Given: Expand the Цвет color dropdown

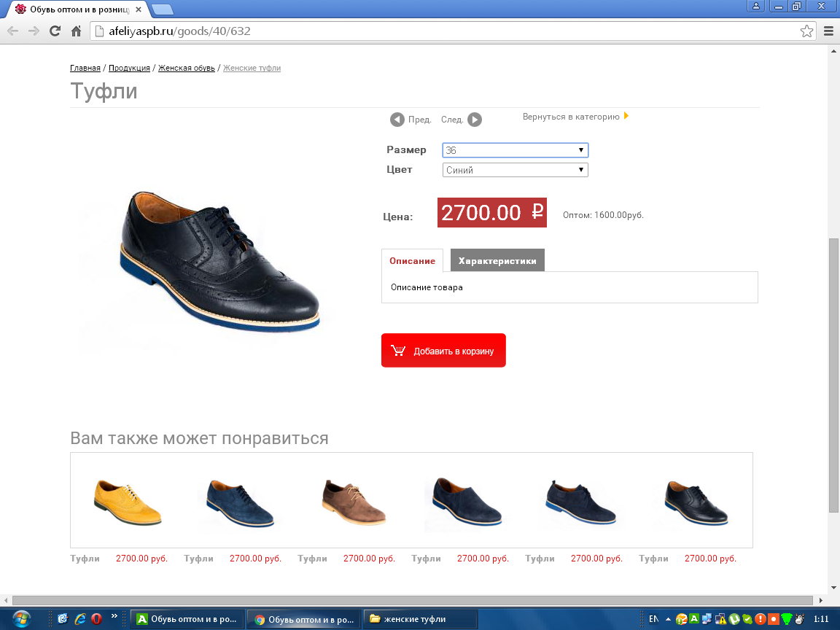Looking at the screenshot, I should (515, 170).
